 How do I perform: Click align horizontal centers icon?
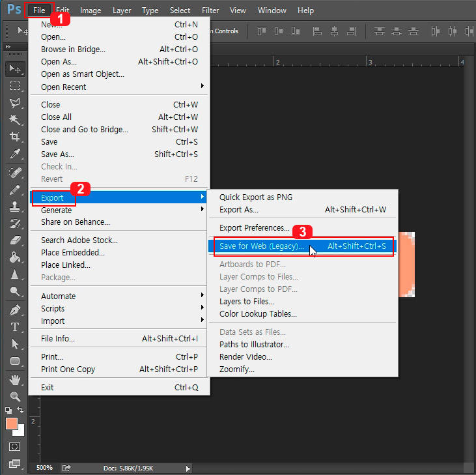pos(334,31)
